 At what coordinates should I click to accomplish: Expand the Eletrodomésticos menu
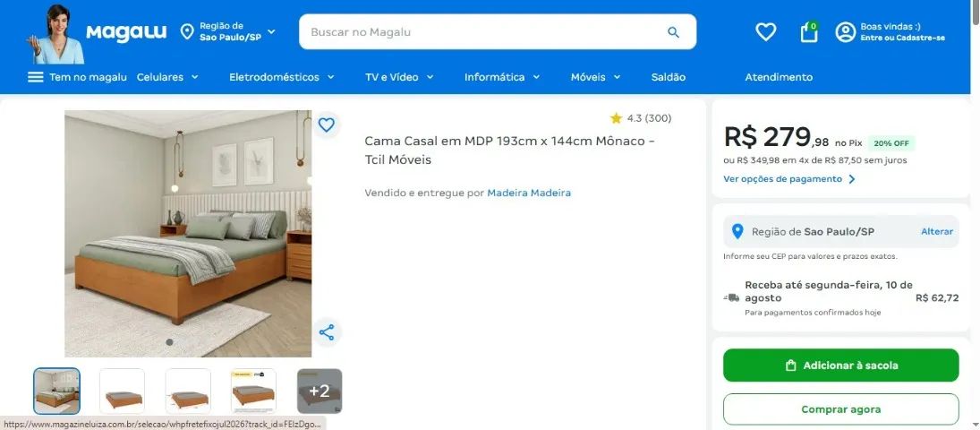click(282, 77)
